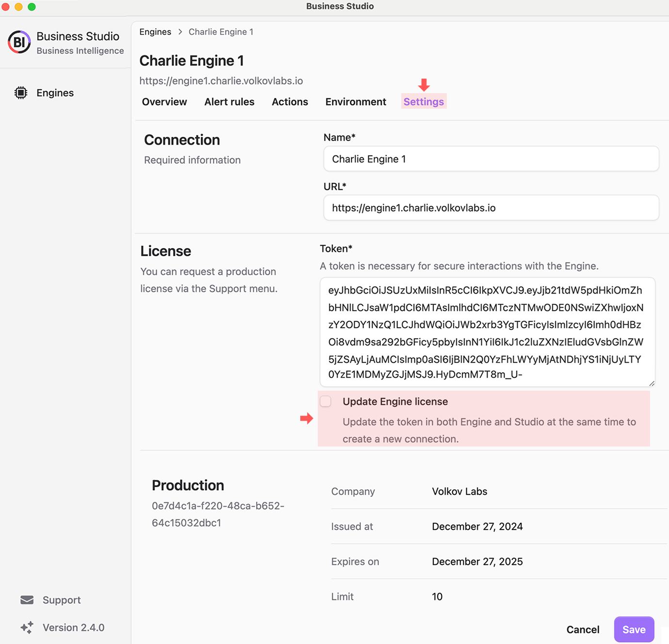Viewport: 669px width, 644px height.
Task: Save the engine settings
Action: tap(634, 629)
